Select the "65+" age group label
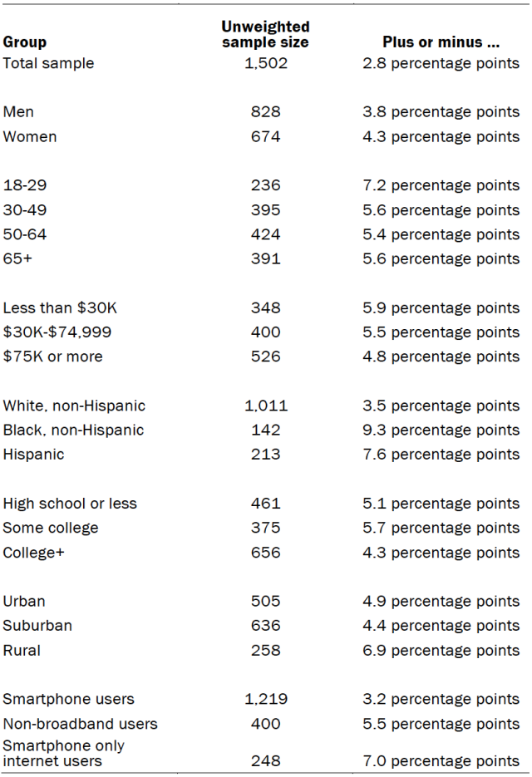 coord(18,258)
